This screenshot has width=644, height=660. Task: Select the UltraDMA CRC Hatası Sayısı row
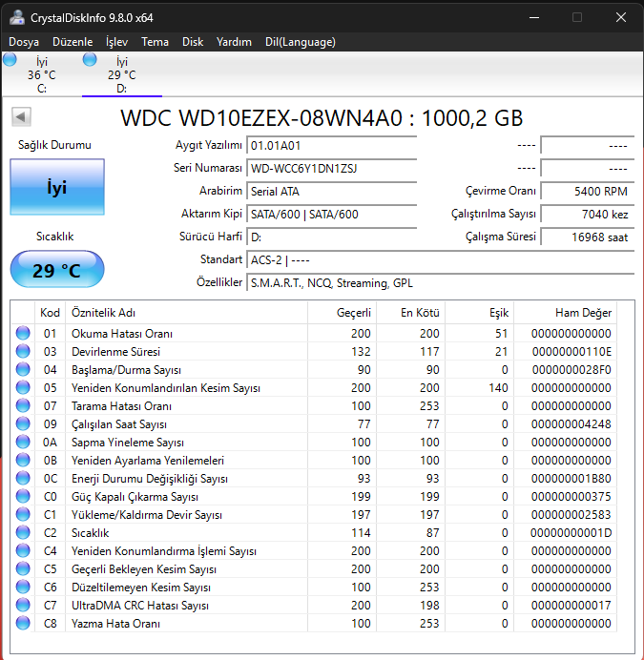click(314, 605)
